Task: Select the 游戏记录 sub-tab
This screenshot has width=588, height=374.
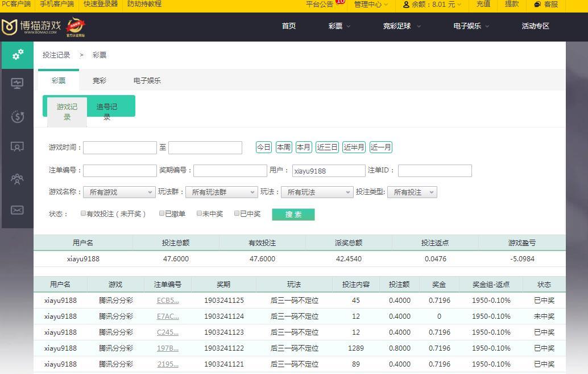Action: pos(67,112)
